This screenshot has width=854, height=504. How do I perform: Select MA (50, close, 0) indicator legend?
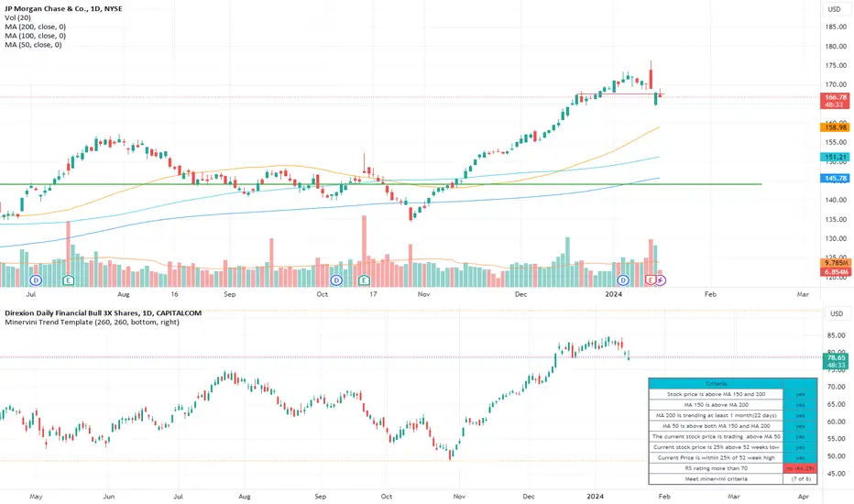click(x=33, y=45)
